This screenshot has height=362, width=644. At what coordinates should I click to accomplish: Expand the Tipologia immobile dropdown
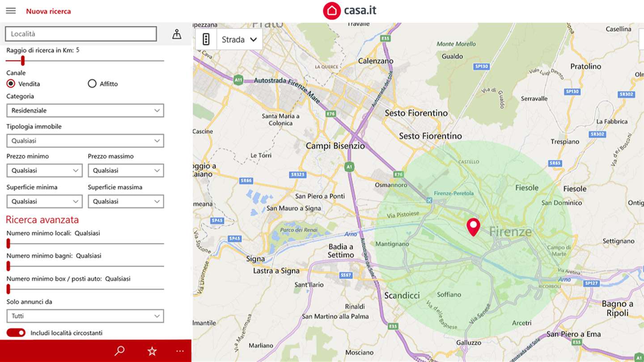click(85, 141)
